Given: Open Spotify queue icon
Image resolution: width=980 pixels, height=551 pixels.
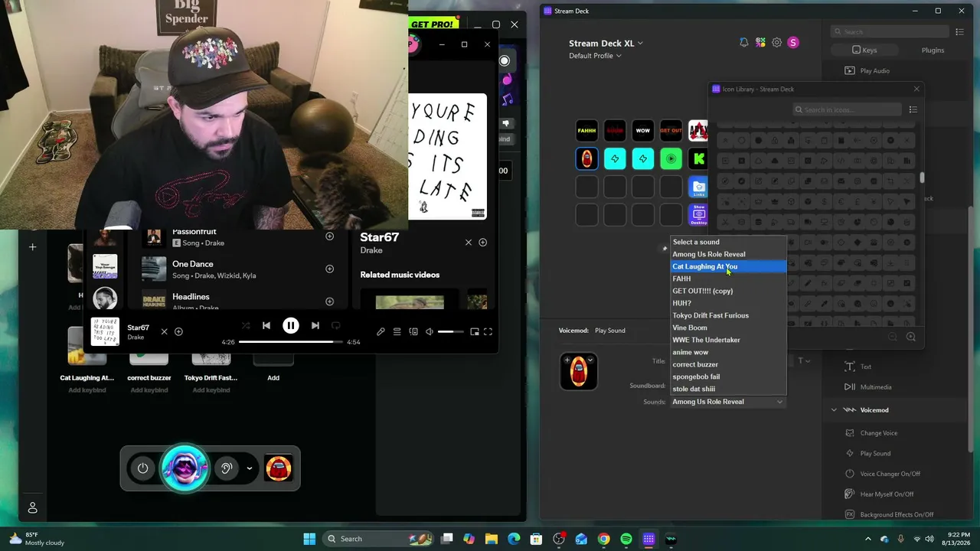Looking at the screenshot, I should click(x=397, y=331).
